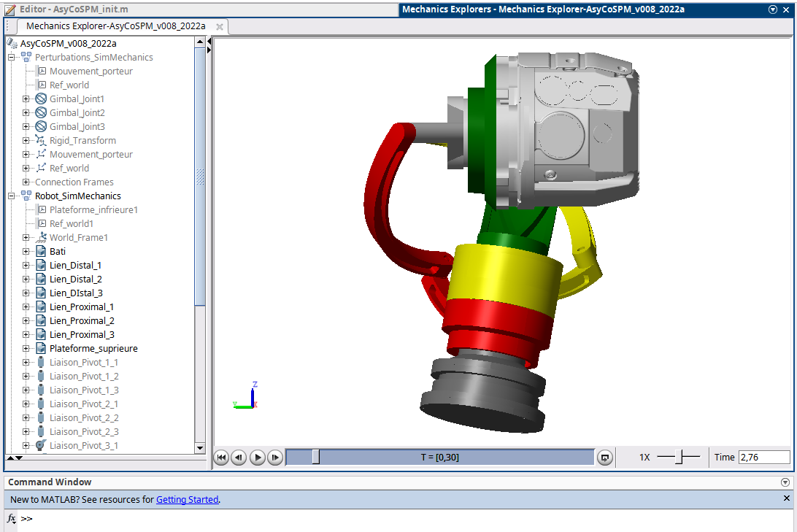Click the World_Frame1 icon
The width and height of the screenshot is (797, 532).
[42, 236]
